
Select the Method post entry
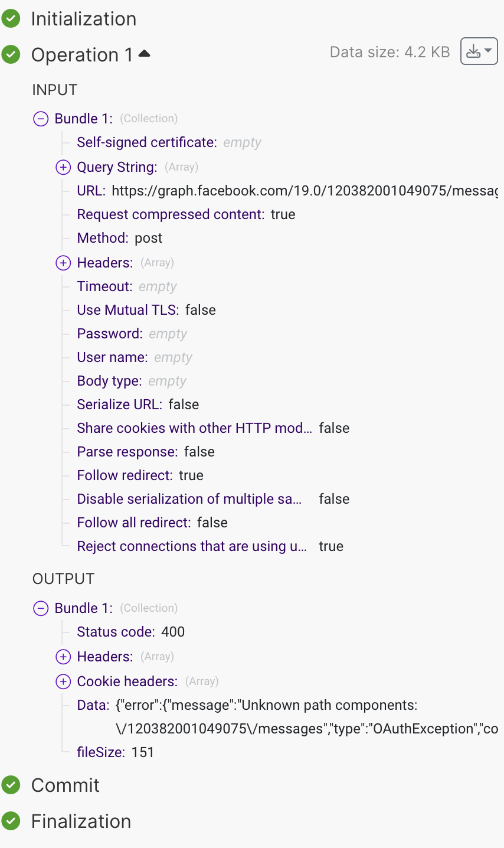[x=120, y=238]
